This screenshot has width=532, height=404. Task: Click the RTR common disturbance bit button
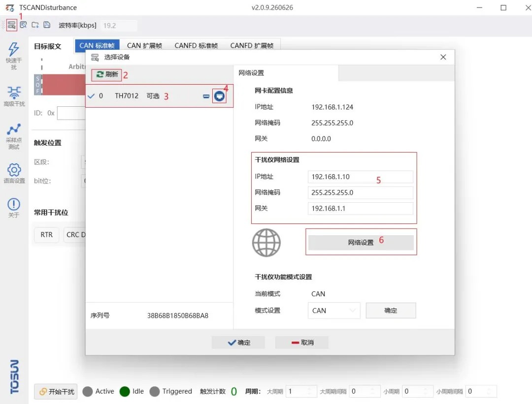point(47,235)
